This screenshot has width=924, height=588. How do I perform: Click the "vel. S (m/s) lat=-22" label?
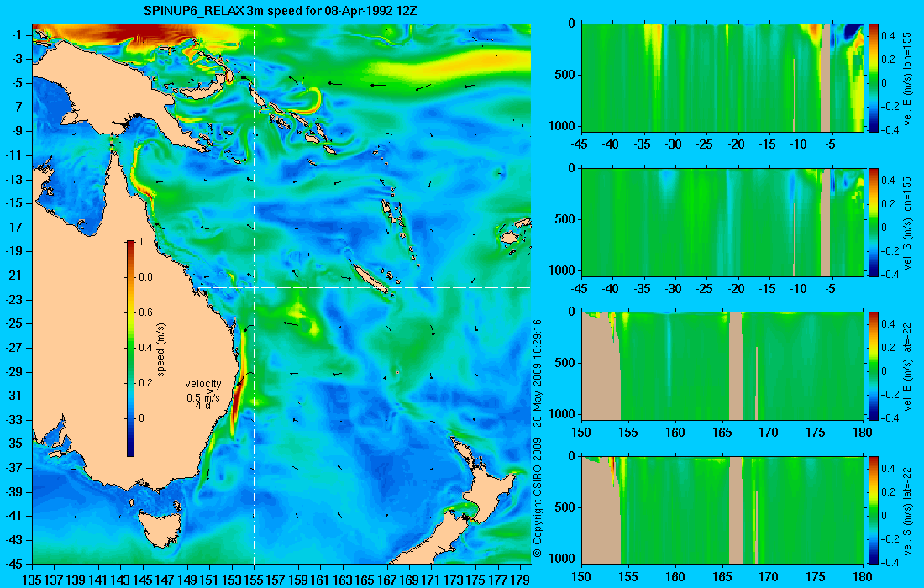(907, 510)
